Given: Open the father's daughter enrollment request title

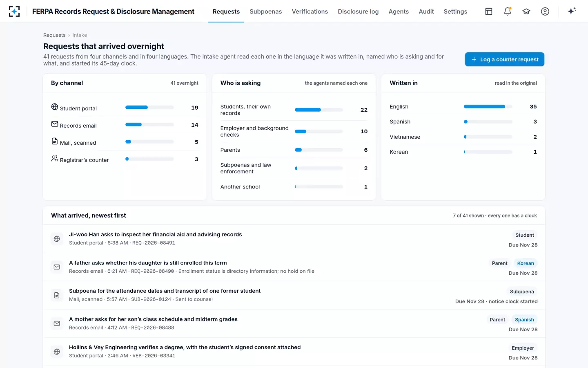Looking at the screenshot, I should coord(148,263).
